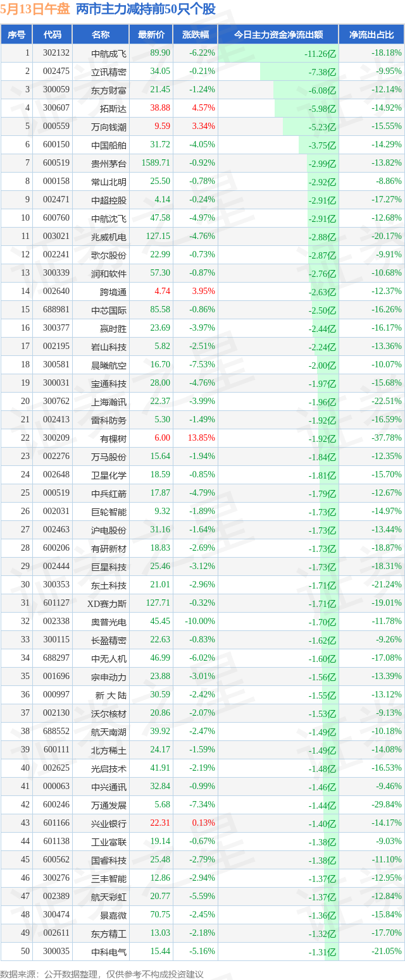Click the page title 两市主力减持前50只个股
405x980 pixels.
(146, 9)
